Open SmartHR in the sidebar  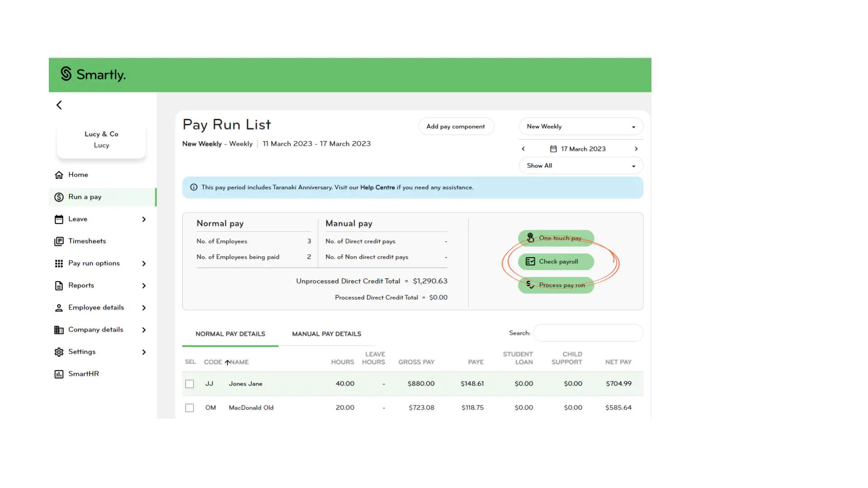point(103,374)
